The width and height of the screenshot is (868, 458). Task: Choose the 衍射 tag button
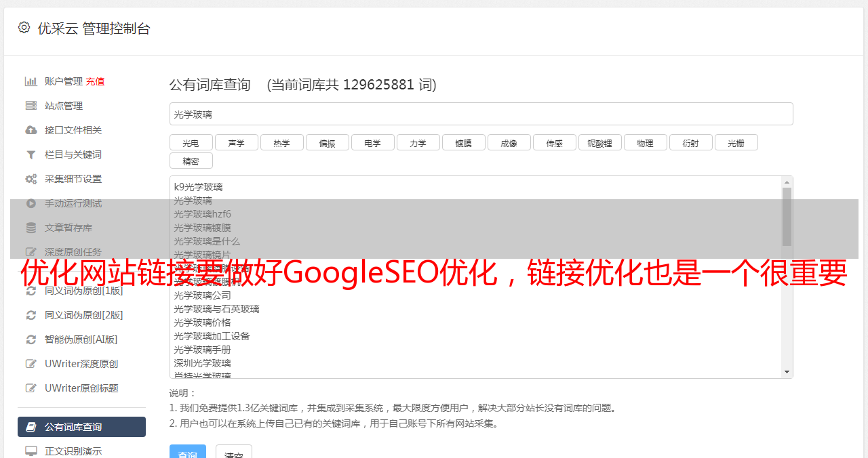tap(690, 143)
